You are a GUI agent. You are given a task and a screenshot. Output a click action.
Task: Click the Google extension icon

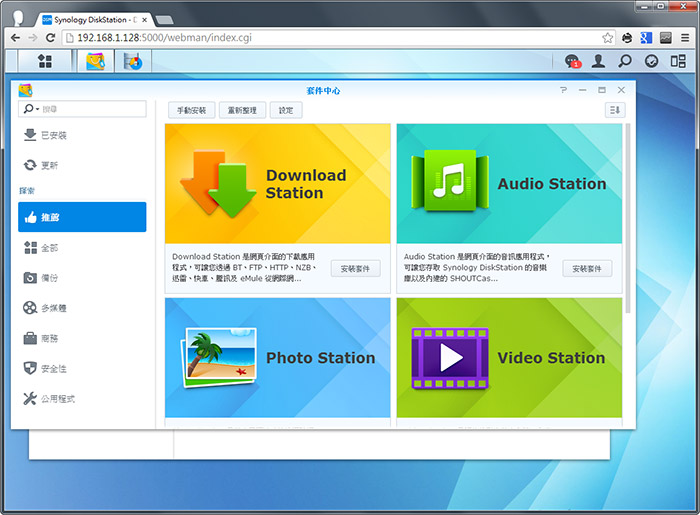pyautogui.click(x=646, y=38)
